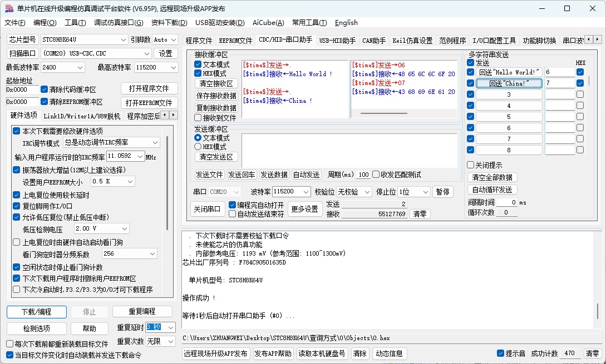Click chip serial F784C90501635D text

click(x=262, y=262)
